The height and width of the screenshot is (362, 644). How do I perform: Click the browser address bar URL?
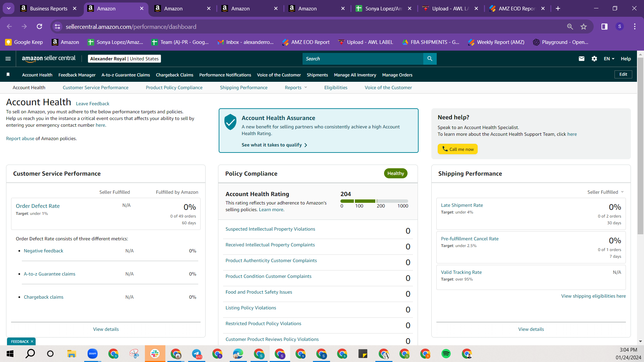tap(131, 26)
